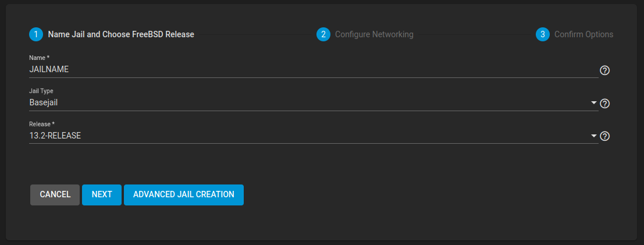Select the Name Jail and Choose FreeBSD Release step
The width and height of the screenshot is (644, 245).
click(121, 34)
